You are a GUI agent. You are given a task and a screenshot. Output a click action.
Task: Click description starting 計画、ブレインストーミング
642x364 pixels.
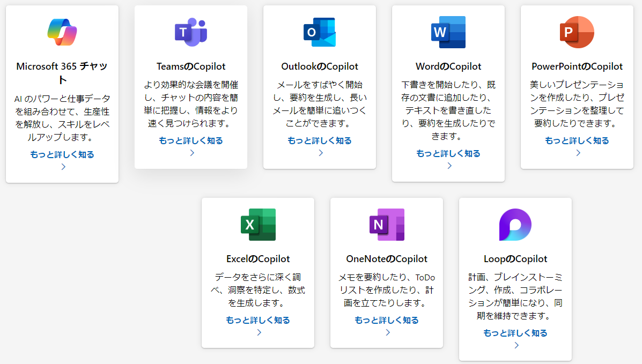point(515,296)
